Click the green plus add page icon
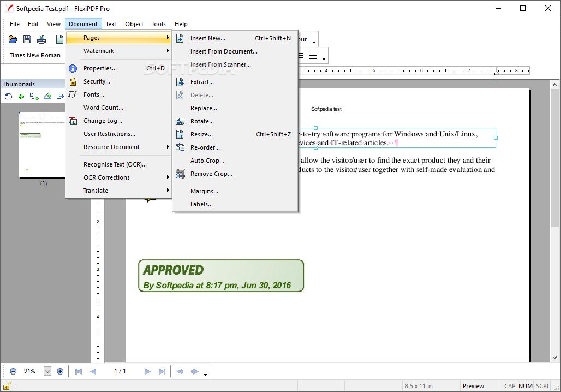 21,96
